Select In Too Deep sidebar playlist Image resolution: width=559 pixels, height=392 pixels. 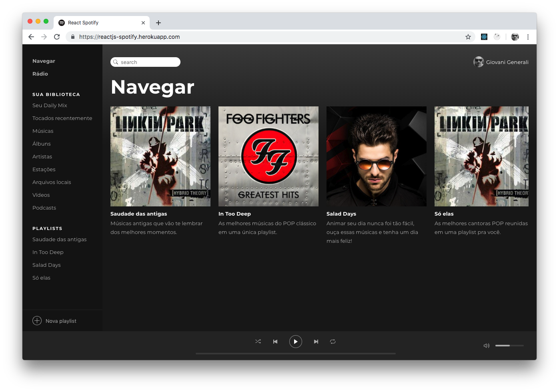click(x=48, y=252)
